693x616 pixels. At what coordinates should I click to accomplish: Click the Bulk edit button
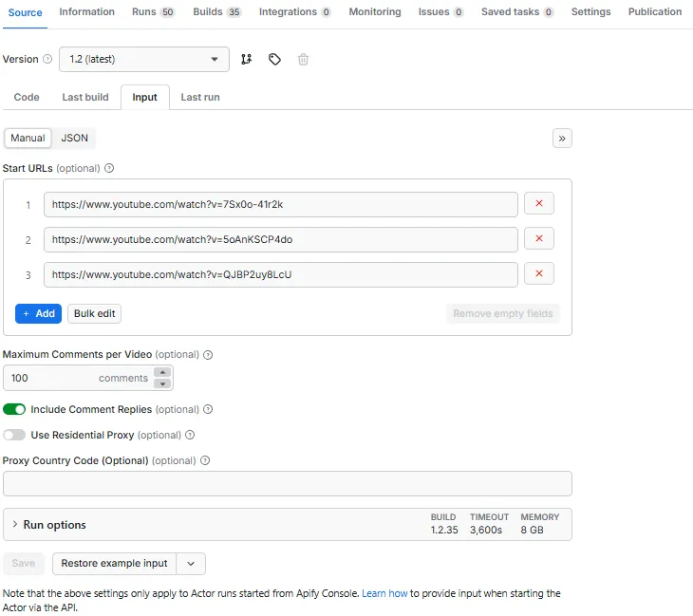[94, 313]
